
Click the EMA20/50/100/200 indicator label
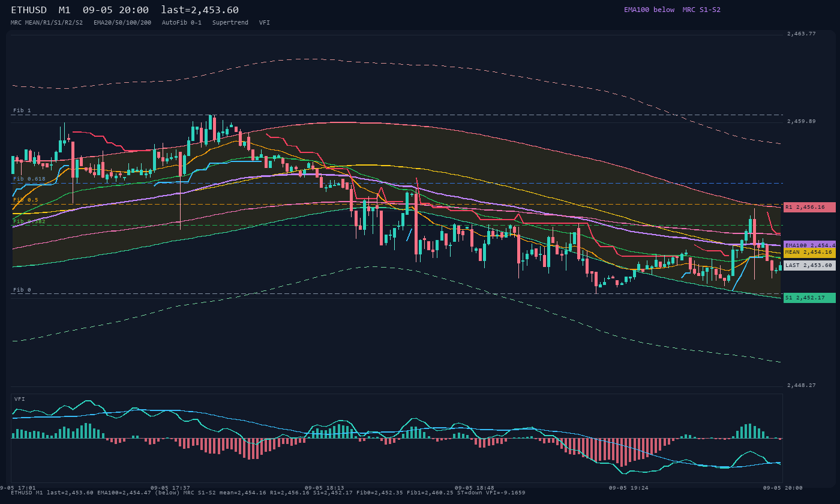coord(122,22)
